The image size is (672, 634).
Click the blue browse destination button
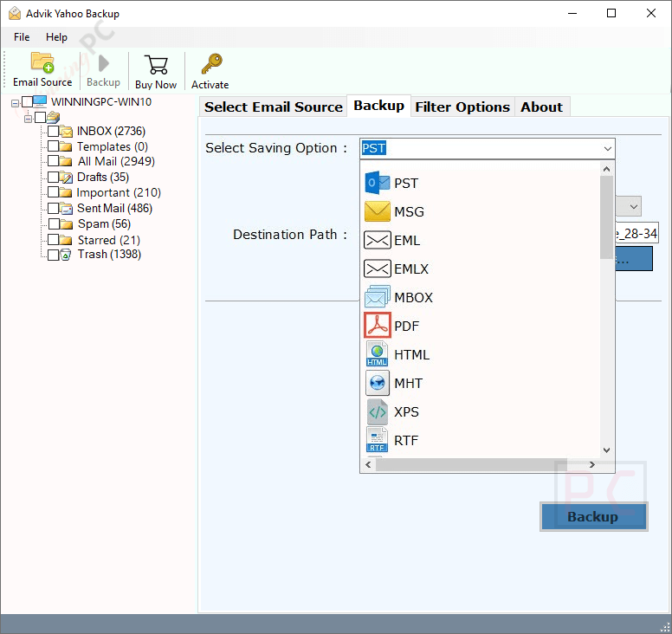634,258
